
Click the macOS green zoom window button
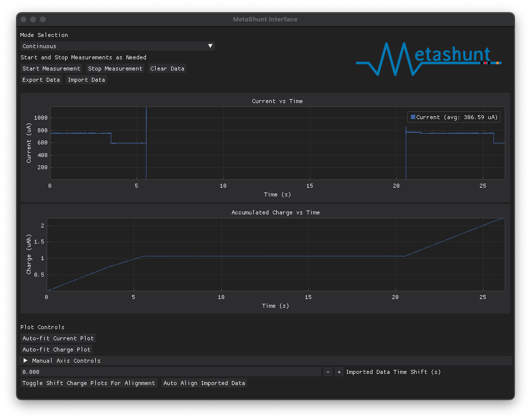click(x=43, y=19)
